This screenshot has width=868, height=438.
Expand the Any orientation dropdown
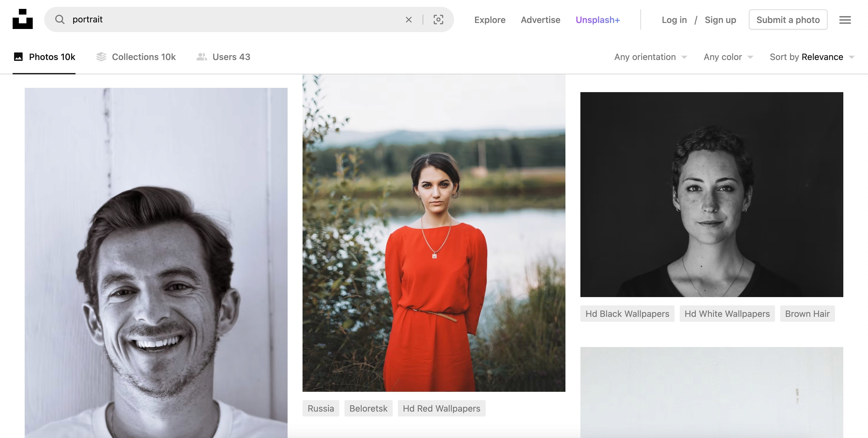click(x=650, y=57)
